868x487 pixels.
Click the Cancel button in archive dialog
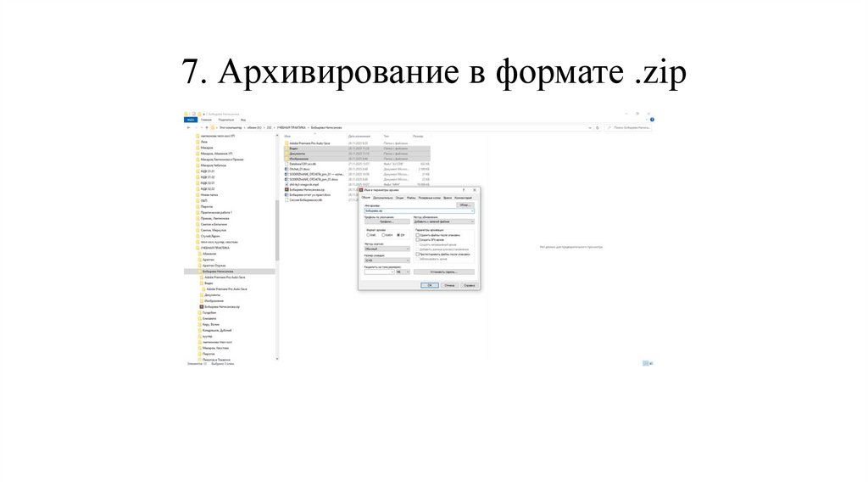pos(449,285)
